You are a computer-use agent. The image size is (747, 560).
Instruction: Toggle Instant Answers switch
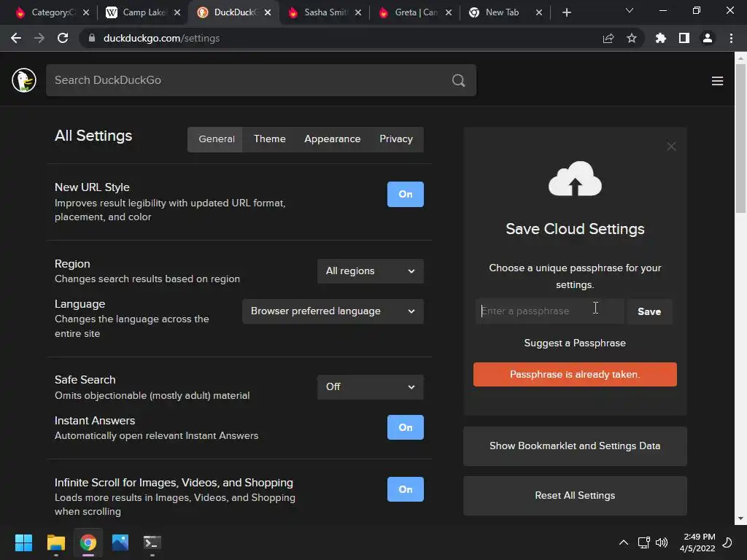point(406,427)
